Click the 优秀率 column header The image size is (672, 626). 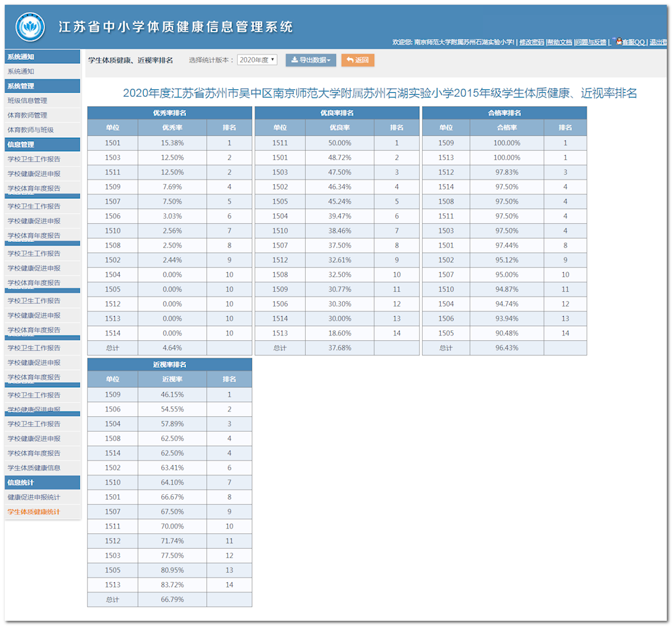pos(172,127)
